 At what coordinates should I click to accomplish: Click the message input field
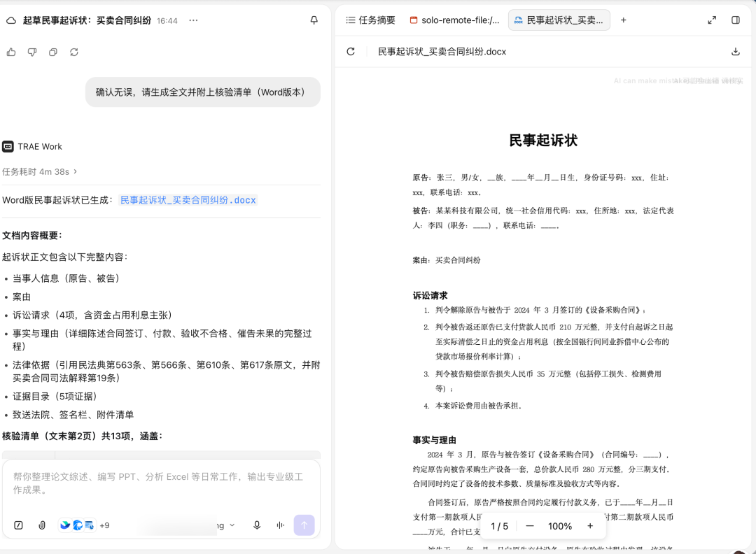pos(161,483)
